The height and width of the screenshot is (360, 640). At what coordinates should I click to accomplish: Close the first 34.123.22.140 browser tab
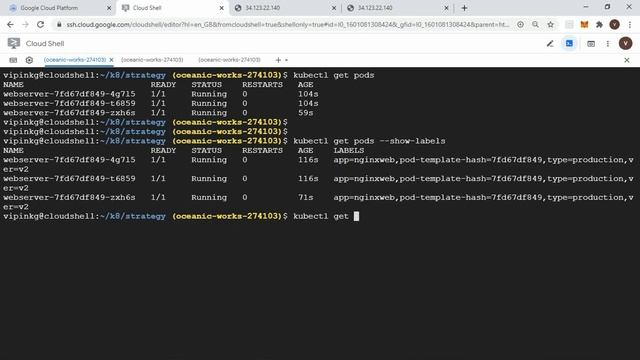334,8
